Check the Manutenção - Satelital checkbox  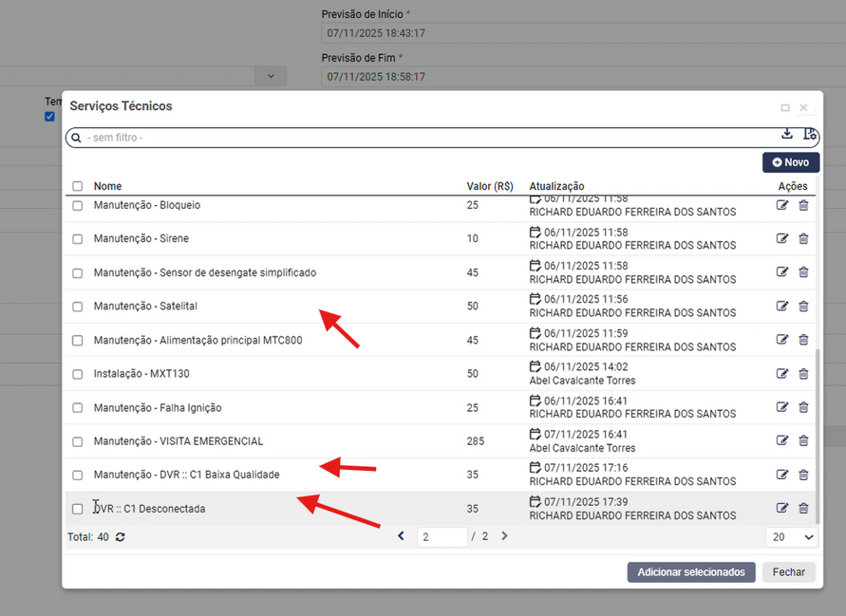(78, 307)
